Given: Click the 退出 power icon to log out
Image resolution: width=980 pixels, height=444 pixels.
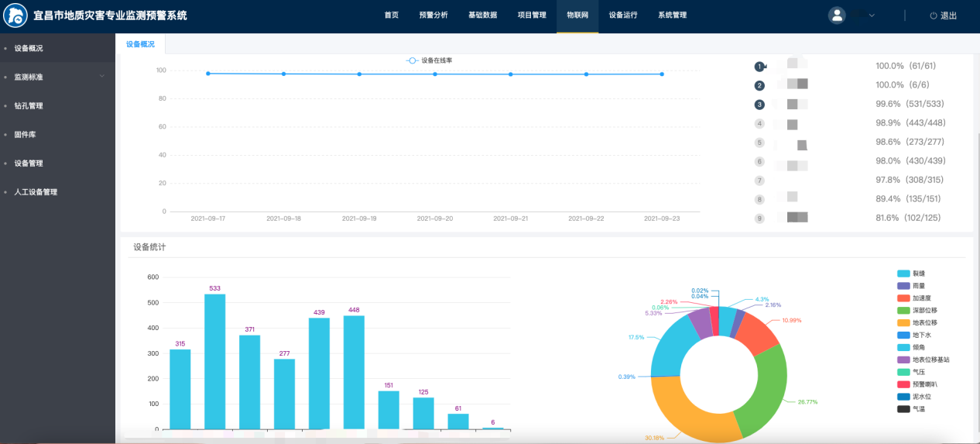Looking at the screenshot, I should (x=934, y=15).
